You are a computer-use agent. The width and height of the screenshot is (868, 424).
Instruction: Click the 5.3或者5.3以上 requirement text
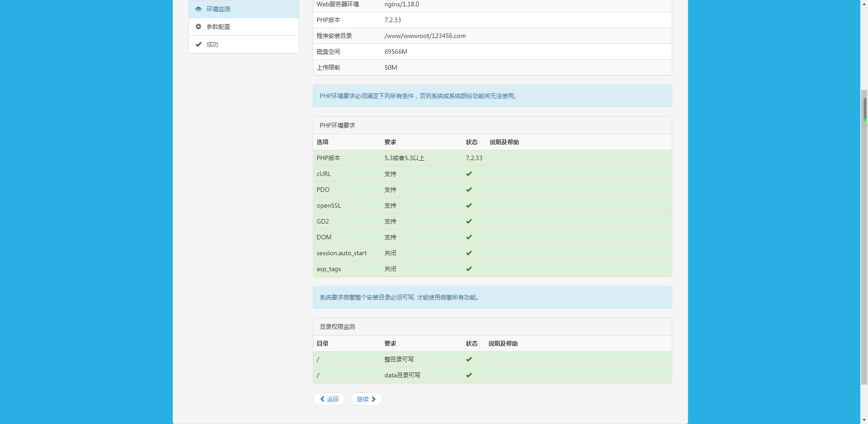tap(404, 158)
